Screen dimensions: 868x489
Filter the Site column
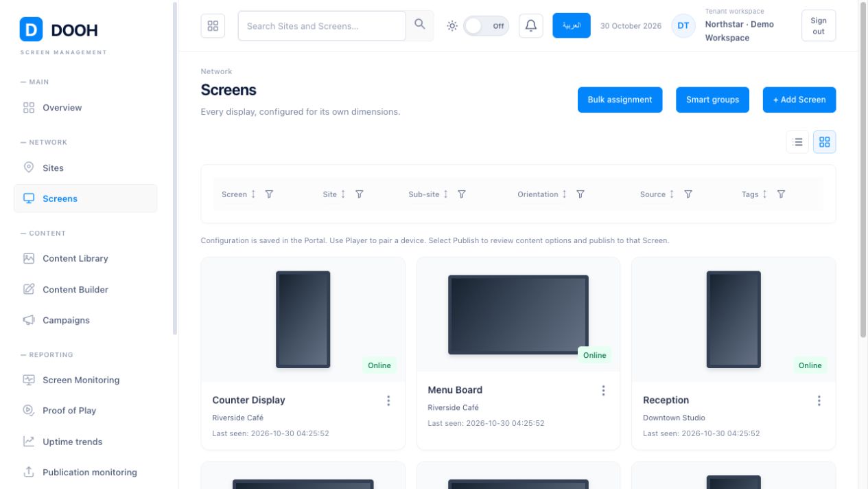click(359, 194)
